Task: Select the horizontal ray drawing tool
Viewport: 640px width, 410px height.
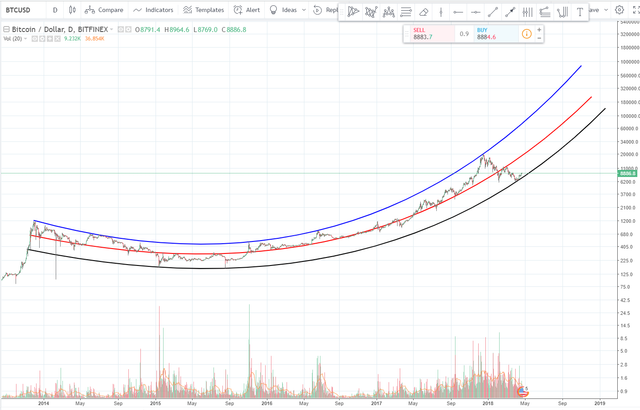Action: [458, 12]
